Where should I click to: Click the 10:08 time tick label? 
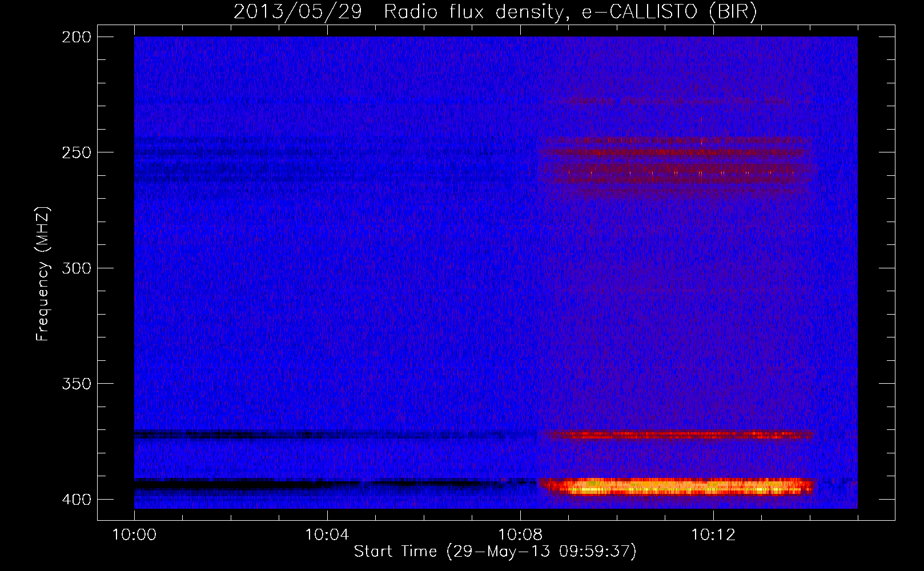click(520, 535)
